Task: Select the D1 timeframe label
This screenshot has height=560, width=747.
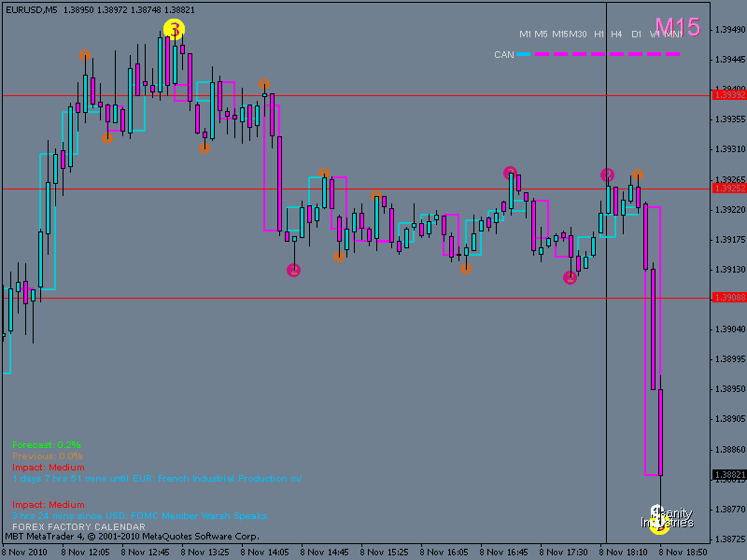Action: [637, 35]
